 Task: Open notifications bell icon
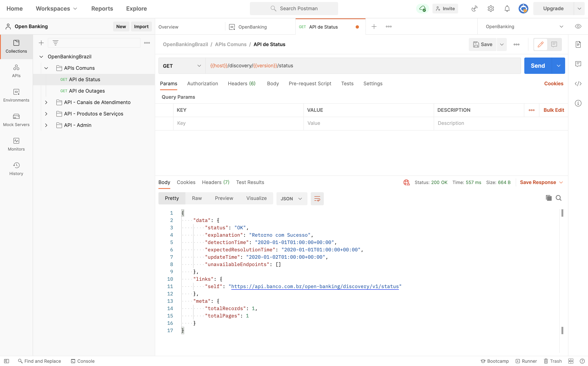pyautogui.click(x=507, y=9)
